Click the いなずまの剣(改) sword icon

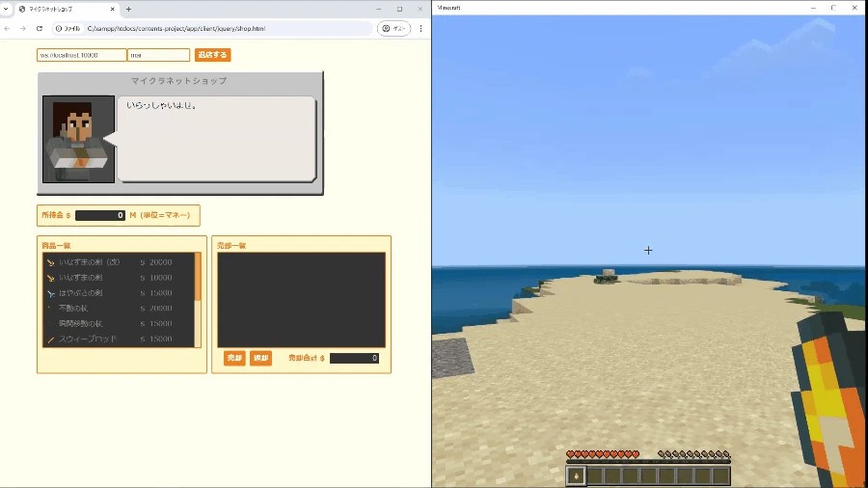pyautogui.click(x=50, y=262)
